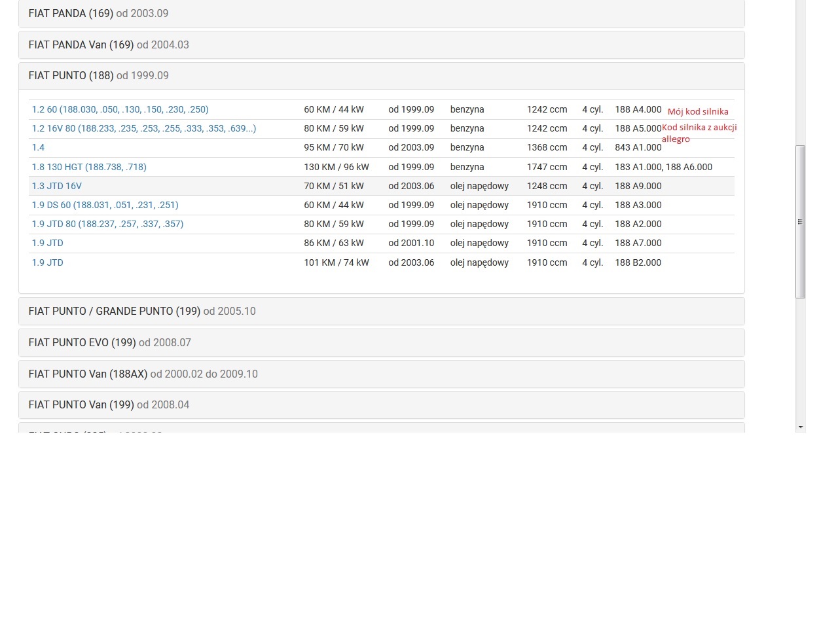
Task: Open the 1.9 DS 60 engine link
Action: [x=105, y=205]
